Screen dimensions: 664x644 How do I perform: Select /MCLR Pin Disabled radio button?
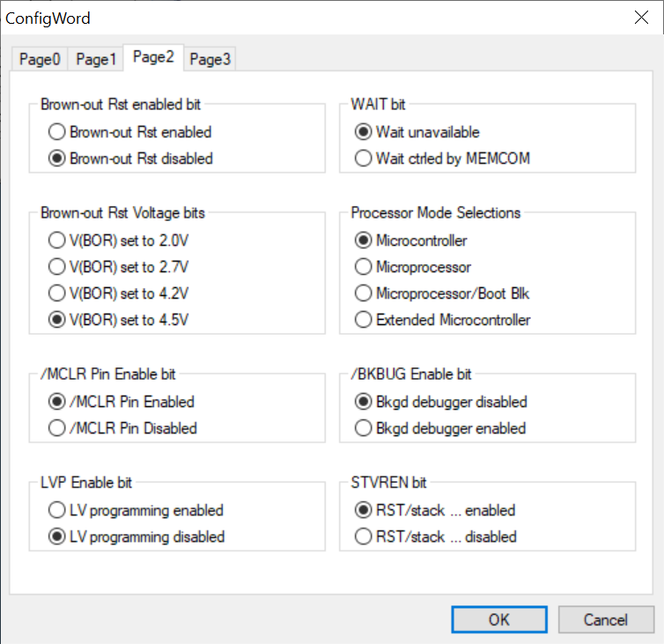point(122,428)
